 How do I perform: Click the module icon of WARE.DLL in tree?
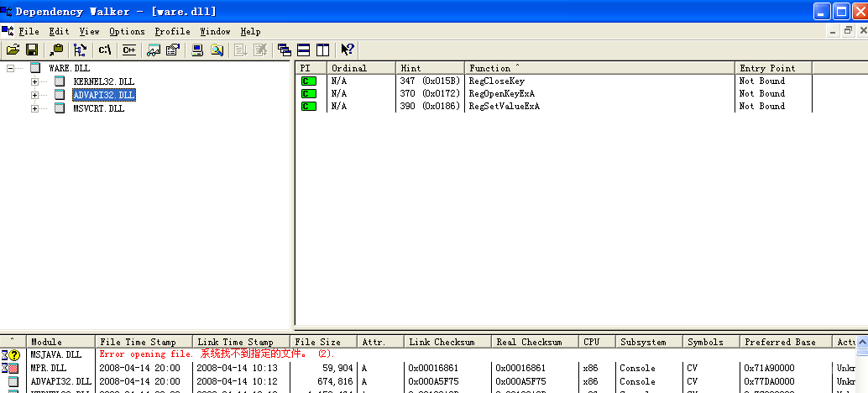pyautogui.click(x=36, y=68)
